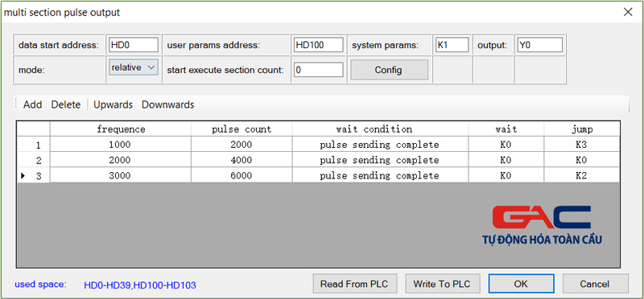Viewport: 644px width, 299px height.
Task: Select frequence cell 2000
Action: [121, 160]
